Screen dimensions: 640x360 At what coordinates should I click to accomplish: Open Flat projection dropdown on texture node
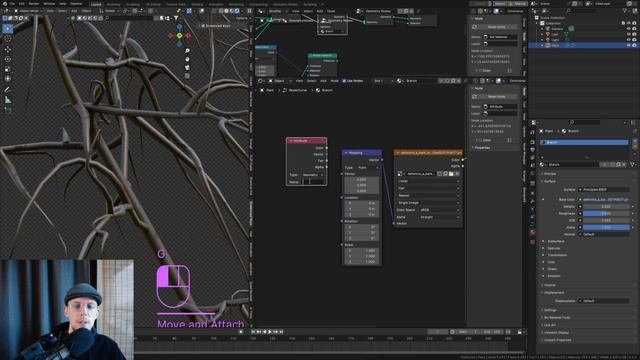tap(428, 188)
